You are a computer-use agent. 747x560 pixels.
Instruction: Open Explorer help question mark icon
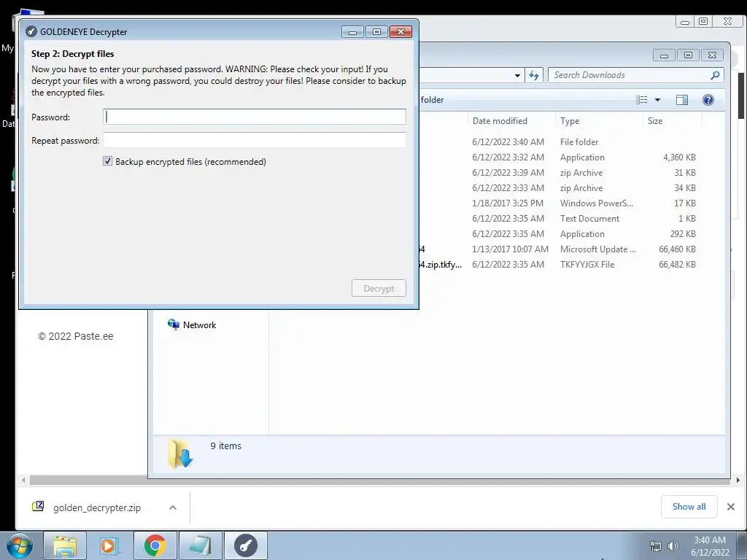(x=708, y=99)
